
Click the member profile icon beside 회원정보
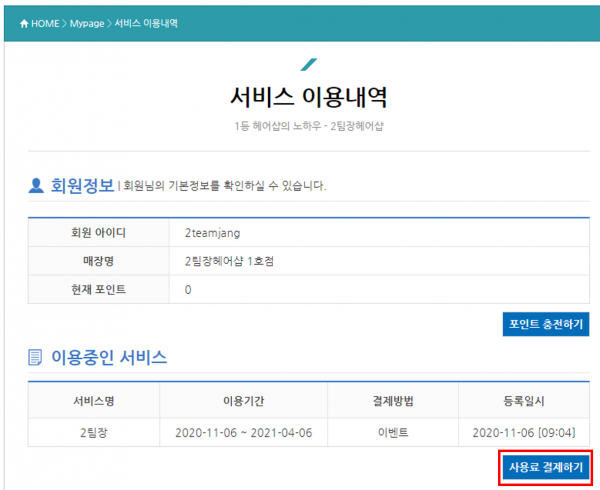[36, 186]
